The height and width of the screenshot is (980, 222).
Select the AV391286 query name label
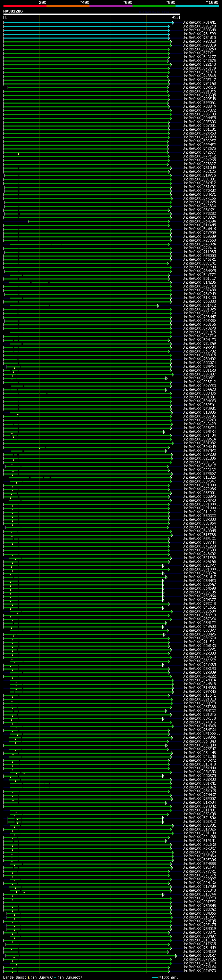13,11
